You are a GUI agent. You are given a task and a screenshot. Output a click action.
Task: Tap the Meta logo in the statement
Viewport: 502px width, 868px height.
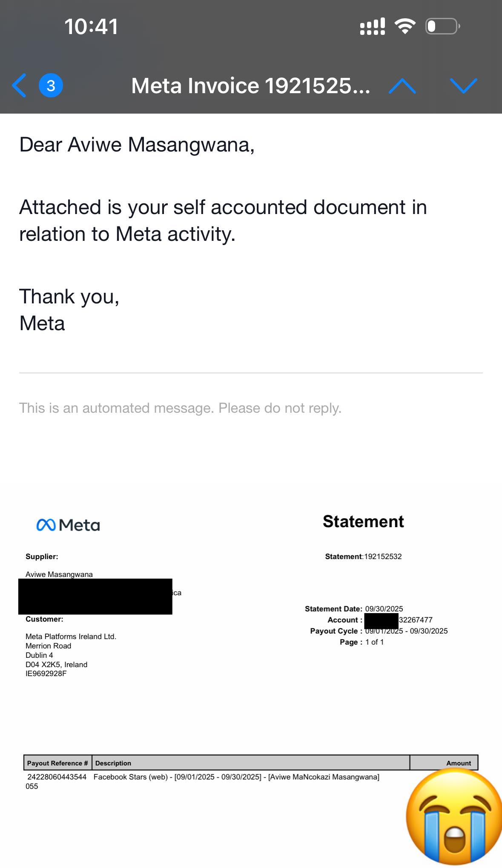click(x=68, y=525)
